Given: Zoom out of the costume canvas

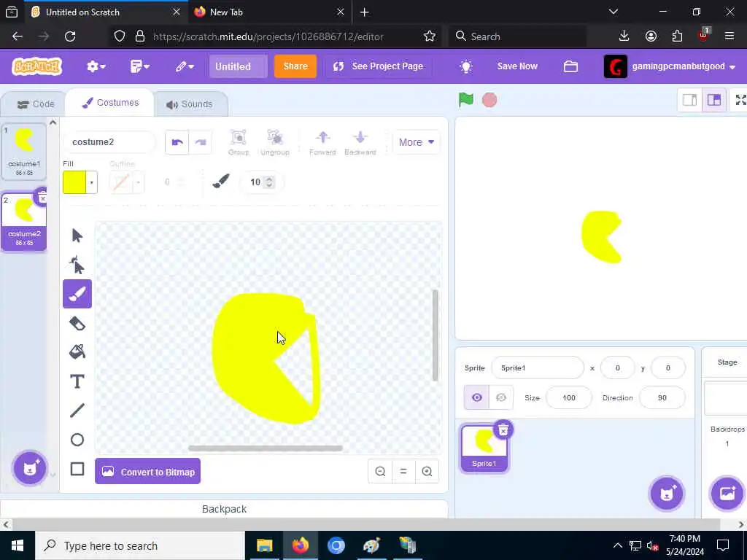Looking at the screenshot, I should [380, 472].
